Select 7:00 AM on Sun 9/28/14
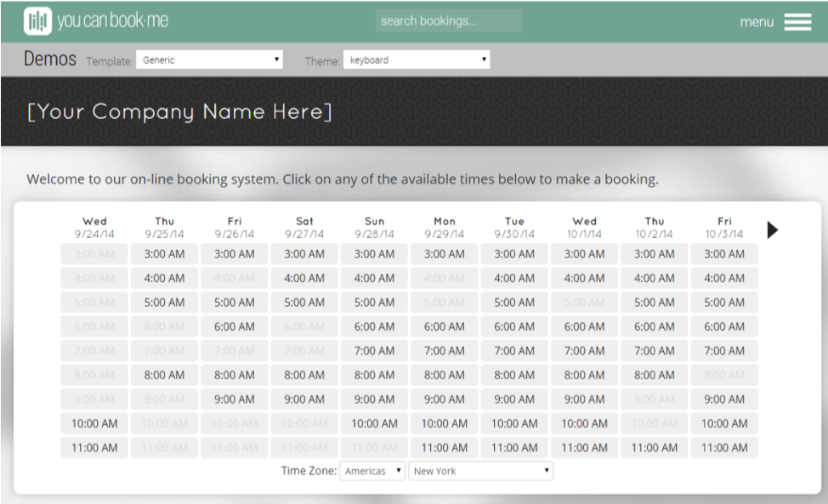This screenshot has width=828, height=504. [x=374, y=350]
